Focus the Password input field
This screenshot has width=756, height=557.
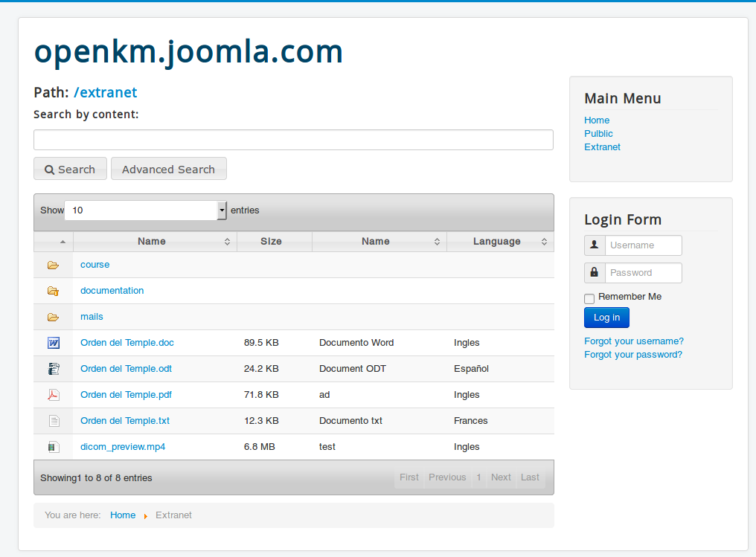(644, 273)
